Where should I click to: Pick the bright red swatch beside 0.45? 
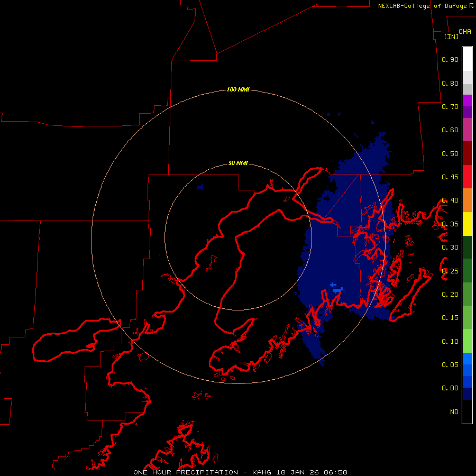(467, 177)
